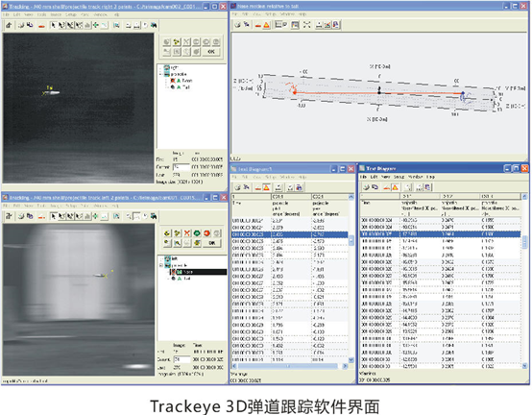Click OK in the left-track tracking panel
This screenshot has height=415, width=532.
(211, 243)
